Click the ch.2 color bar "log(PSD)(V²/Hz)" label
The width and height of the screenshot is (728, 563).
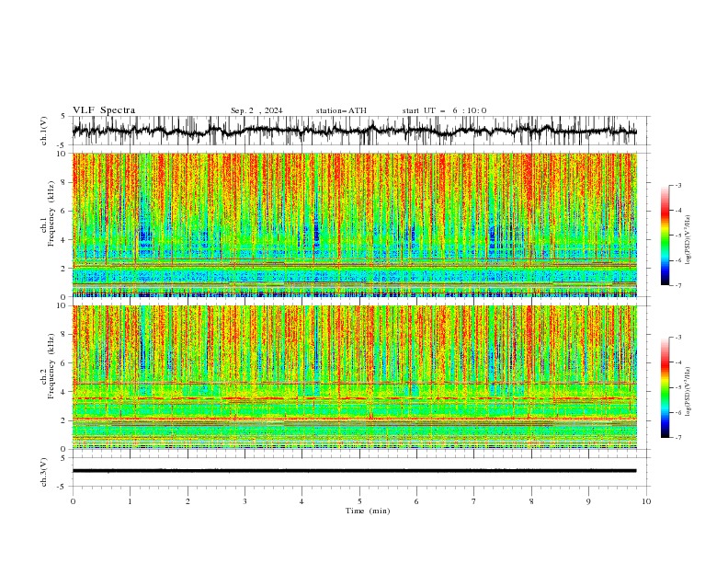point(688,392)
